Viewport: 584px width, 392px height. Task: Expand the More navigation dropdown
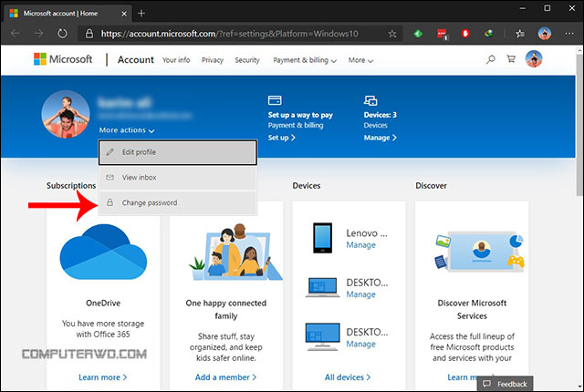coord(360,60)
